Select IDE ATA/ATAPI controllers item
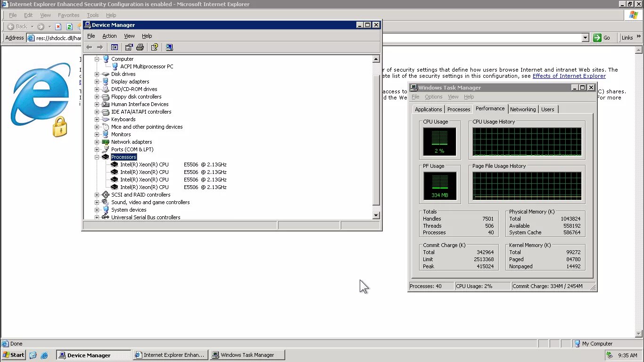644x362 pixels. coord(141,112)
